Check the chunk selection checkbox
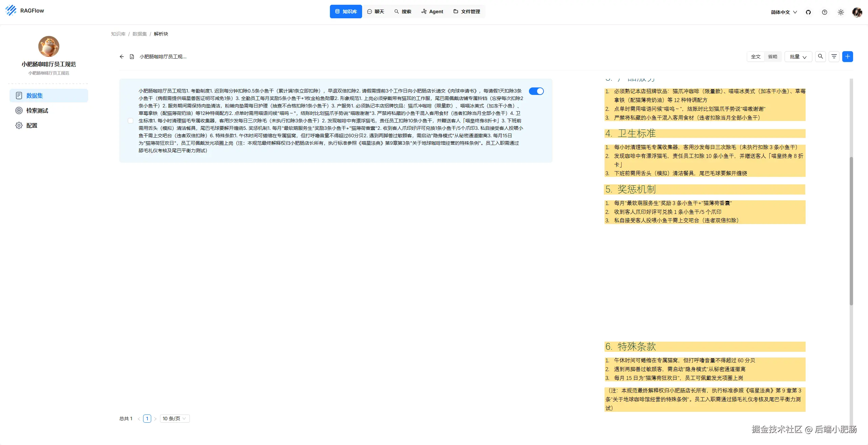Image resolution: width=868 pixels, height=445 pixels. (131, 121)
